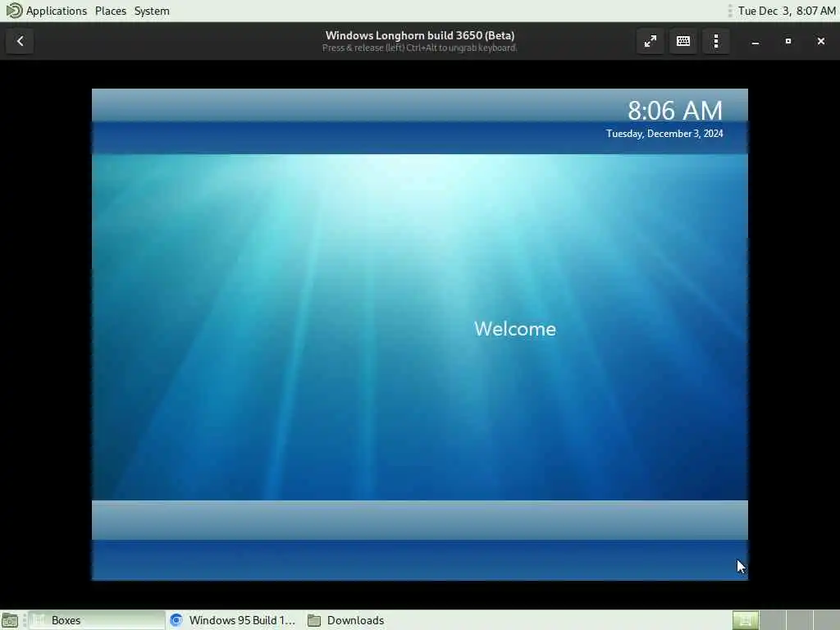Open the three-dot Boxes menu

(x=715, y=41)
